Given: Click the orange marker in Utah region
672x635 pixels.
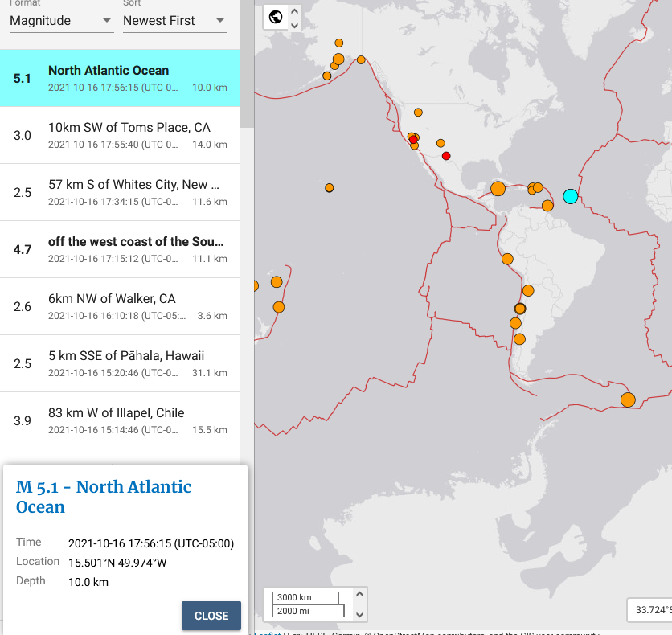Looking at the screenshot, I should (440, 143).
